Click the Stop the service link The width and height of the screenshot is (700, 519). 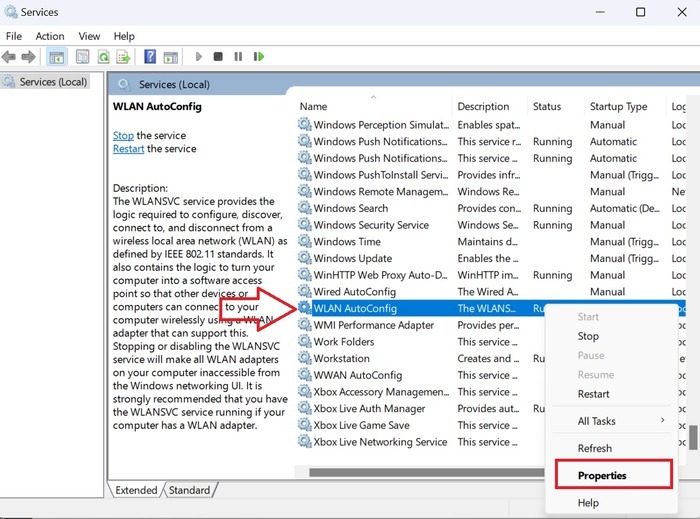(x=123, y=135)
